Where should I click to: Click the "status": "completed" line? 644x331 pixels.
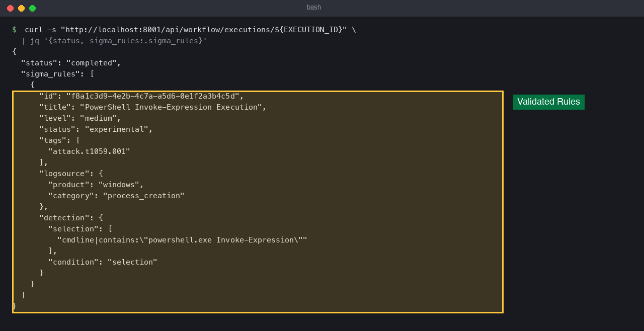[x=71, y=63]
